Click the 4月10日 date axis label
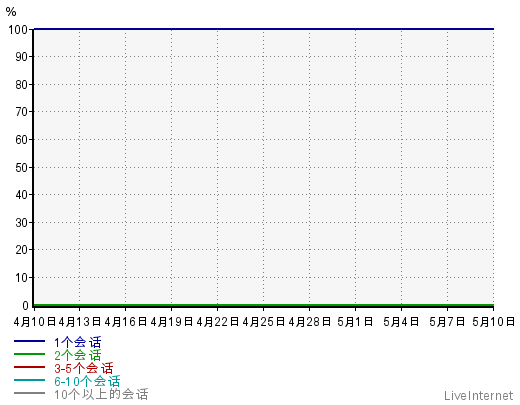Image resolution: width=520 pixels, height=405 pixels. tap(35, 322)
